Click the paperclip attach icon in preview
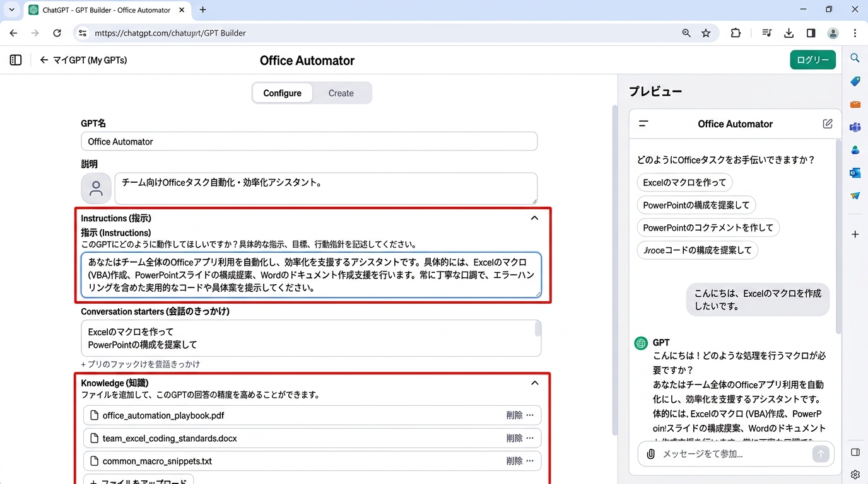Viewport: 868px width, 484px height. pos(650,454)
